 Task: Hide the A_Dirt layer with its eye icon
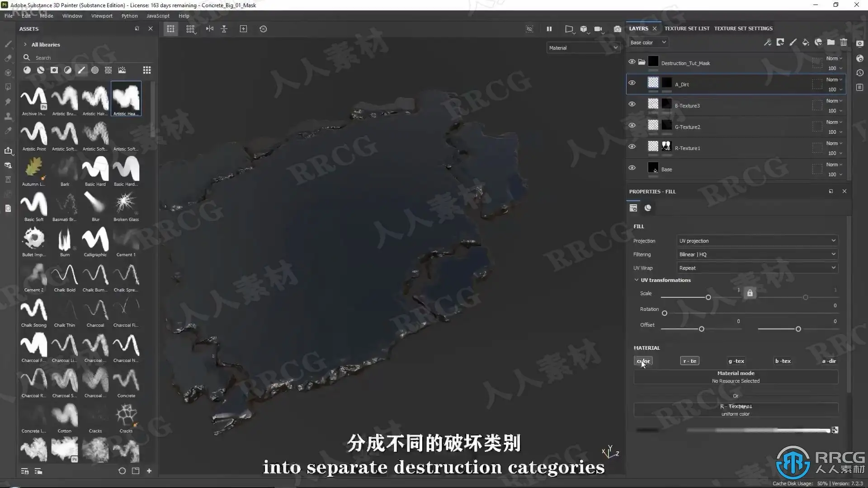click(x=632, y=83)
